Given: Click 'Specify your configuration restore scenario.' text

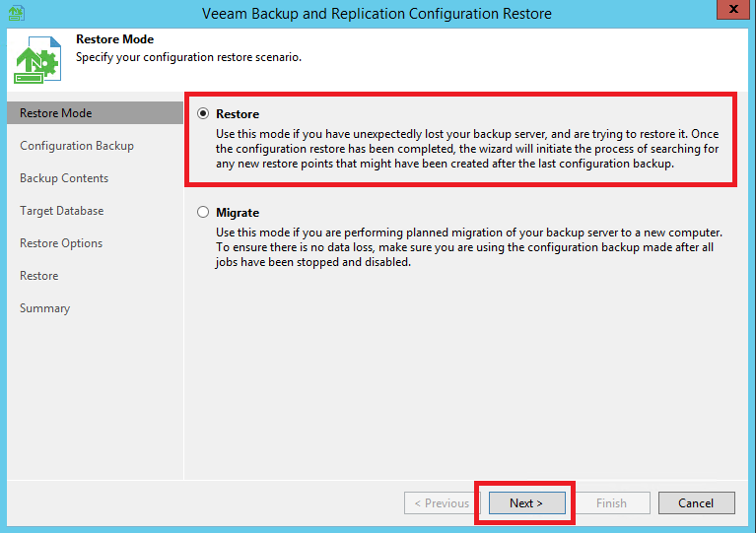Looking at the screenshot, I should [x=188, y=57].
